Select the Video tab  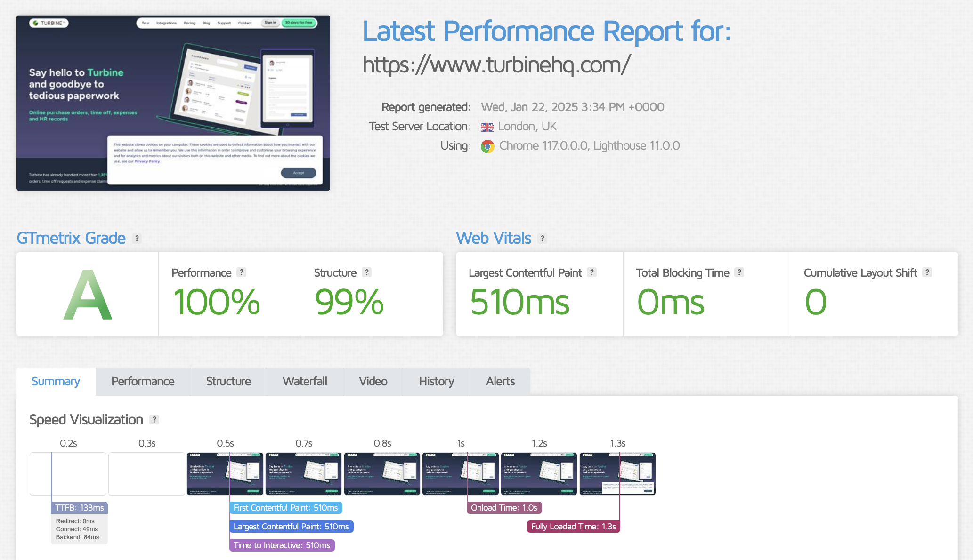[x=373, y=381]
